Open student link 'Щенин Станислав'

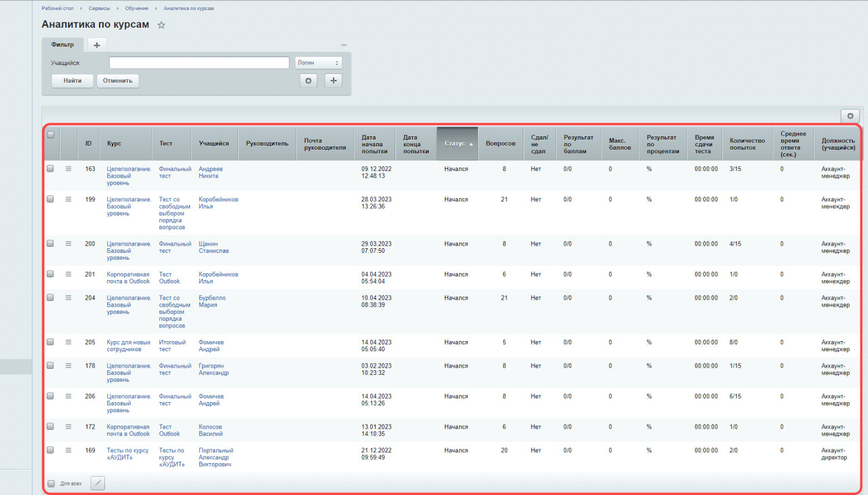pos(214,247)
